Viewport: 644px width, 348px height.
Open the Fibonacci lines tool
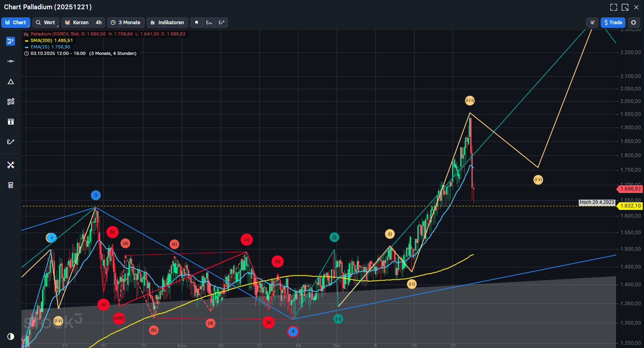click(x=11, y=102)
